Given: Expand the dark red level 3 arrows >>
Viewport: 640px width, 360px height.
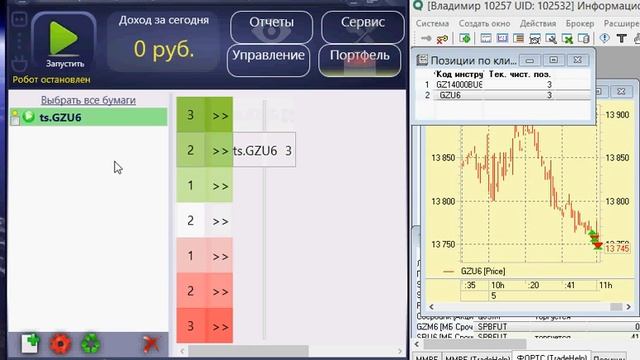Looking at the screenshot, I should (x=219, y=327).
